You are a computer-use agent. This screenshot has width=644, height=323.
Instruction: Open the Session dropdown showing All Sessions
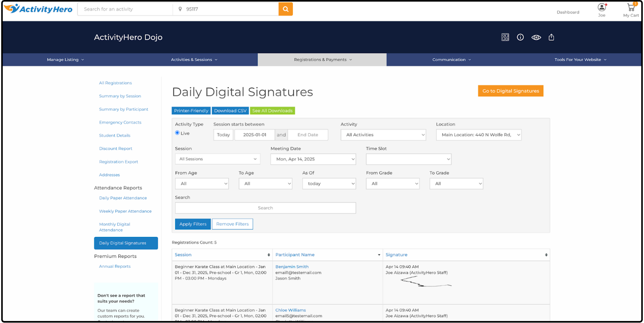[x=218, y=159]
